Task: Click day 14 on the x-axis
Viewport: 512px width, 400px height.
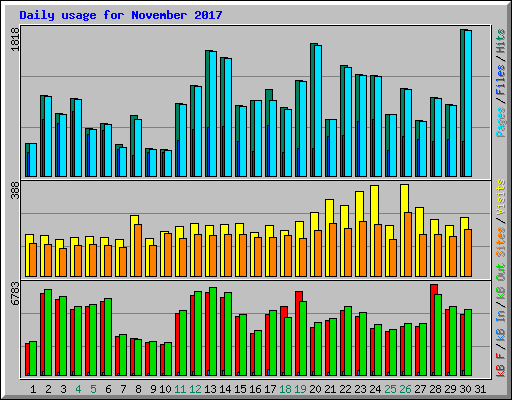Action: point(225,389)
